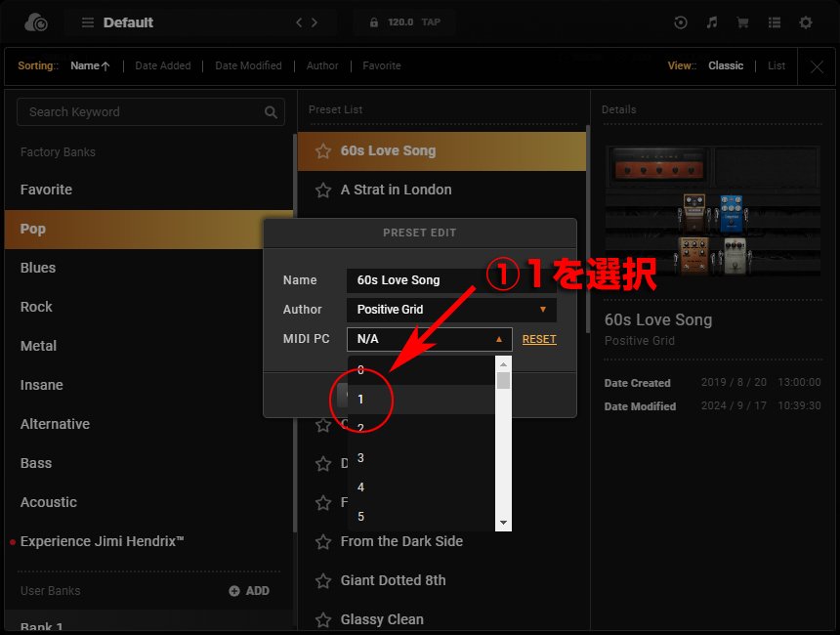
Task: Click the search magnifier icon
Action: 272,112
